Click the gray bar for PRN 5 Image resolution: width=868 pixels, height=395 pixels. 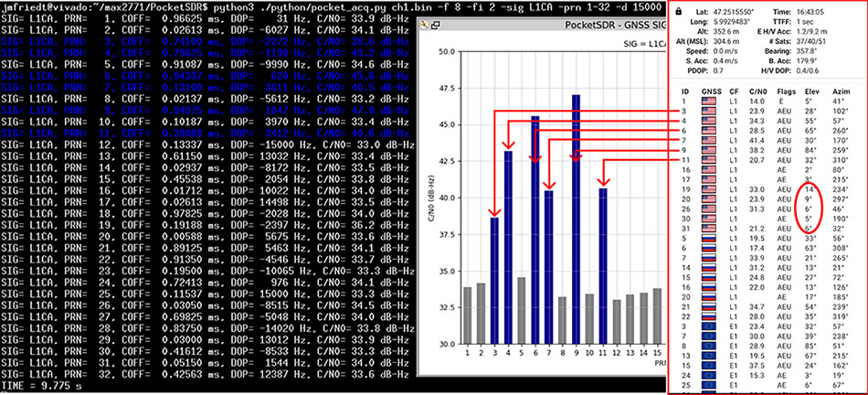click(522, 310)
